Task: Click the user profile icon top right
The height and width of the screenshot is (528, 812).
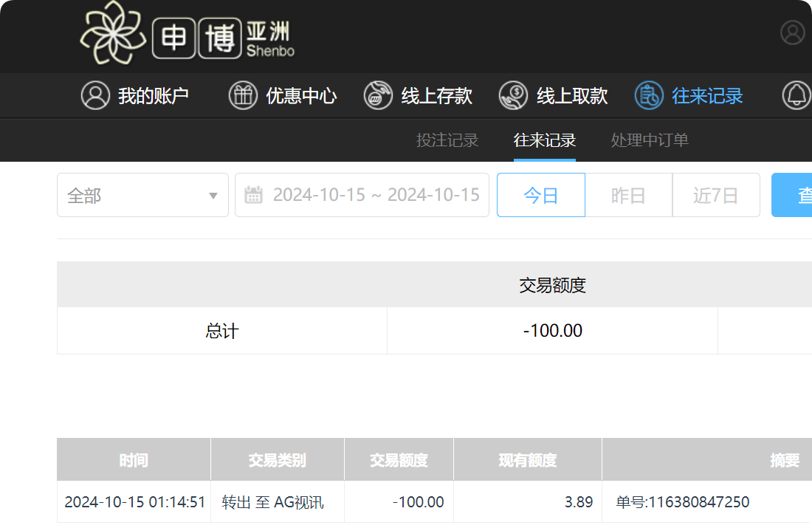Action: tap(793, 32)
